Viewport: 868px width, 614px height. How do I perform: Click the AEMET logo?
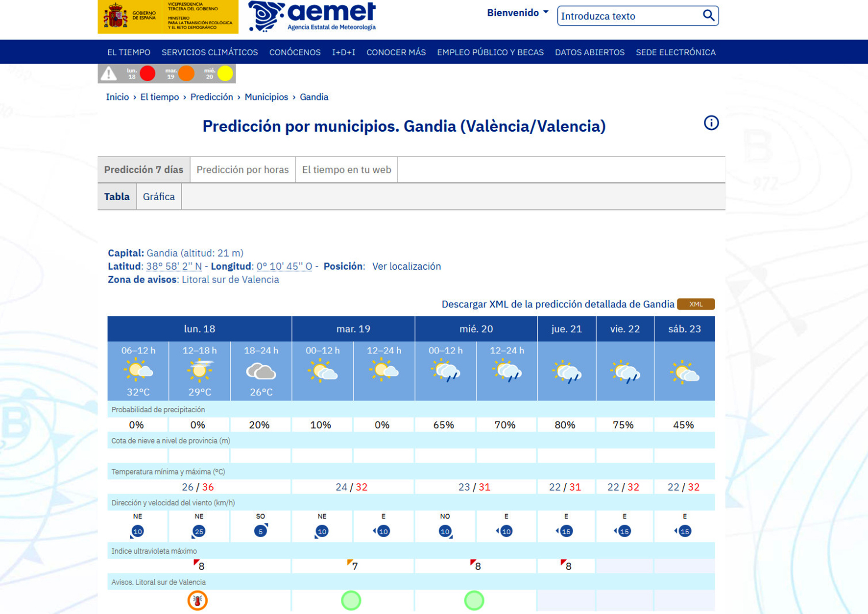pos(312,17)
